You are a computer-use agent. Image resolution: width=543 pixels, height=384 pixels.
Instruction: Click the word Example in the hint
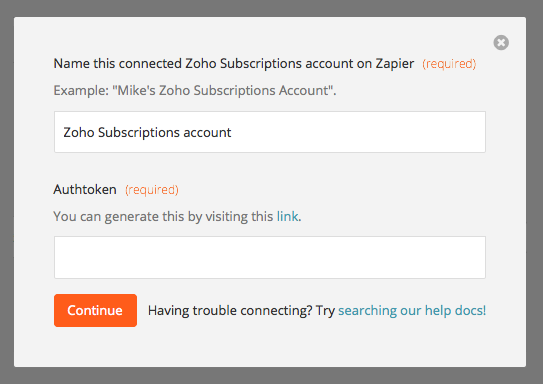pos(81,91)
